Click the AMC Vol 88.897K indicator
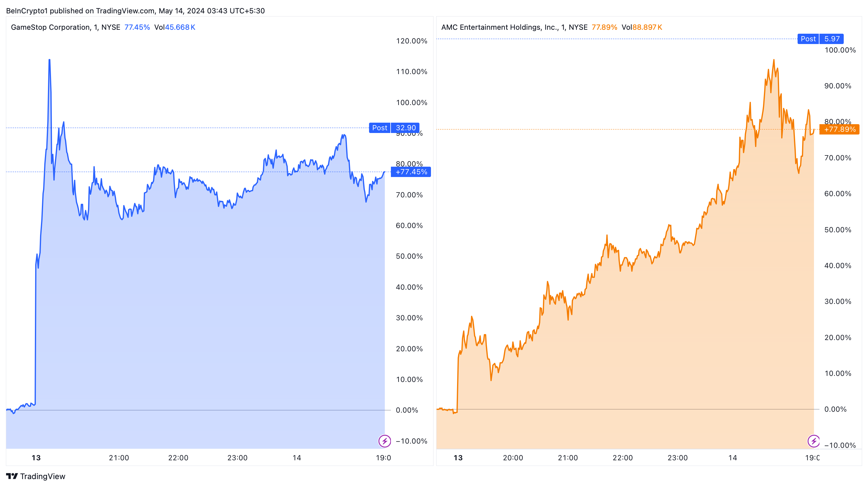 [642, 27]
